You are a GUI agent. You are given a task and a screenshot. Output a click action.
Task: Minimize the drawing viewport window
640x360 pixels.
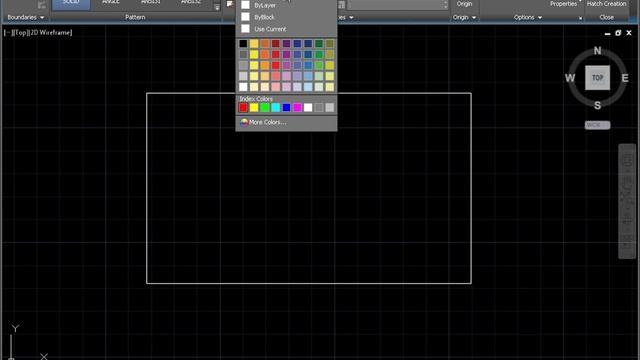point(607,33)
